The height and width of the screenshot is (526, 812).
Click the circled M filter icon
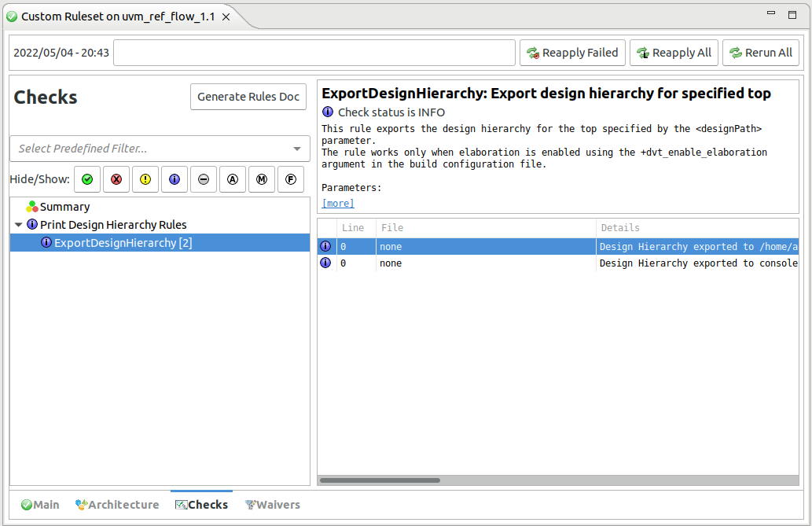pos(262,179)
